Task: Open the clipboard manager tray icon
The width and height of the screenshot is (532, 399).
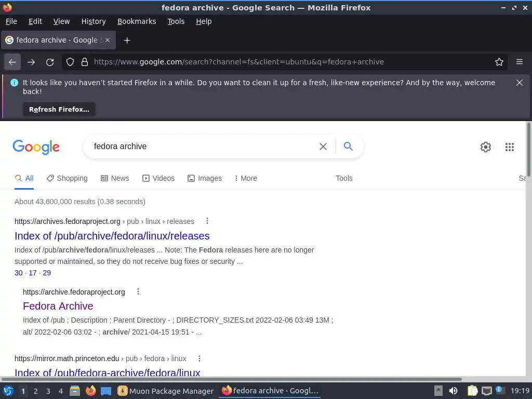Action: [x=472, y=391]
